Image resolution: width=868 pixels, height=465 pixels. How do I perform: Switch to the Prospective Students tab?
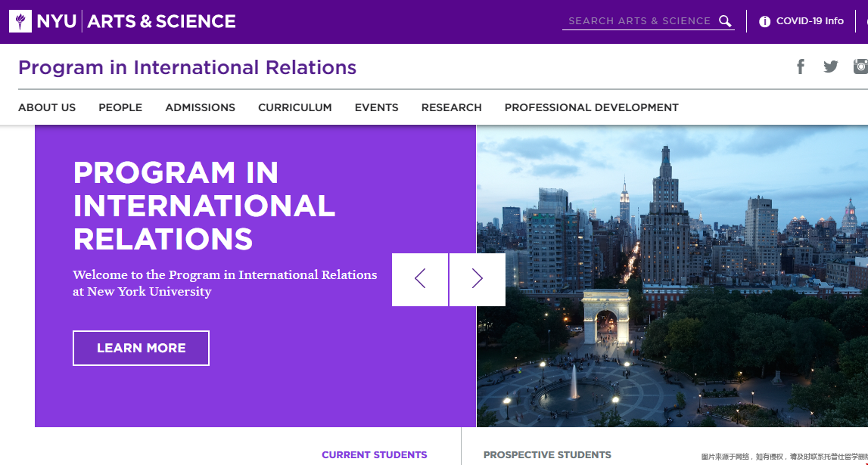(x=547, y=454)
